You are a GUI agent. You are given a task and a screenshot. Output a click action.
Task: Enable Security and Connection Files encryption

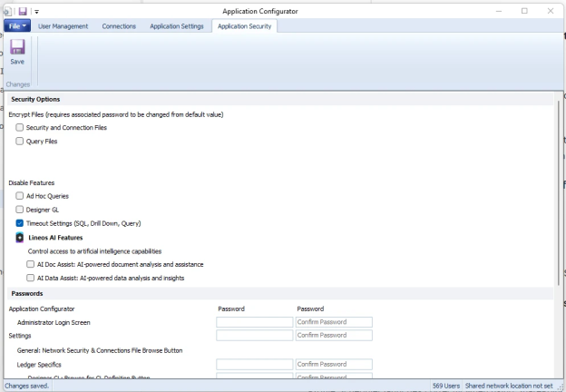coord(20,128)
